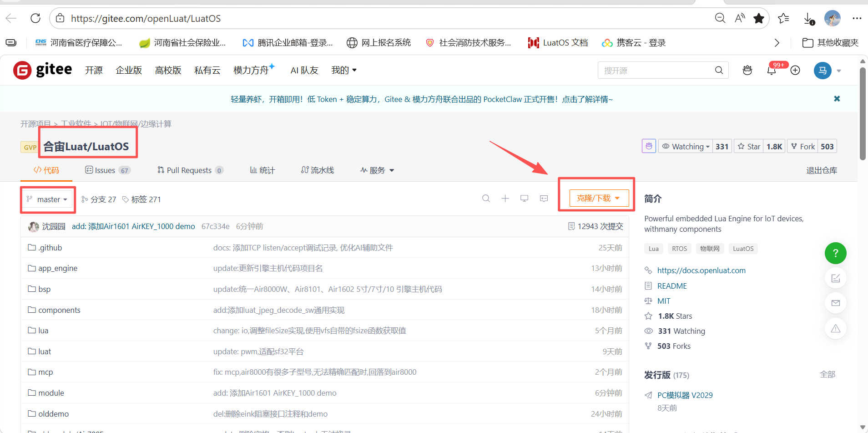The image size is (868, 433).
Task: Open the Gitee user avatar menu
Action: tap(823, 71)
